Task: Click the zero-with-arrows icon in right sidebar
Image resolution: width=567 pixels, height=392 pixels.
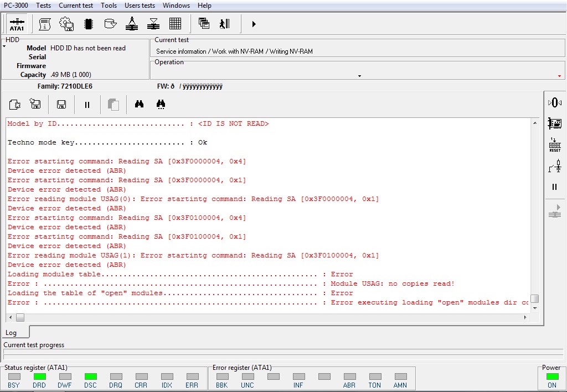Action: tap(555, 102)
